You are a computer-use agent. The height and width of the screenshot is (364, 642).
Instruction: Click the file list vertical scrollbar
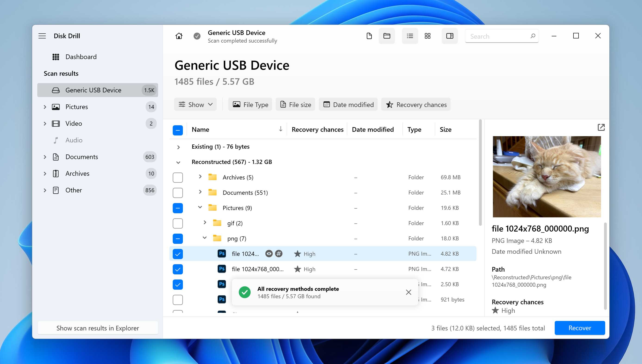[x=480, y=173]
